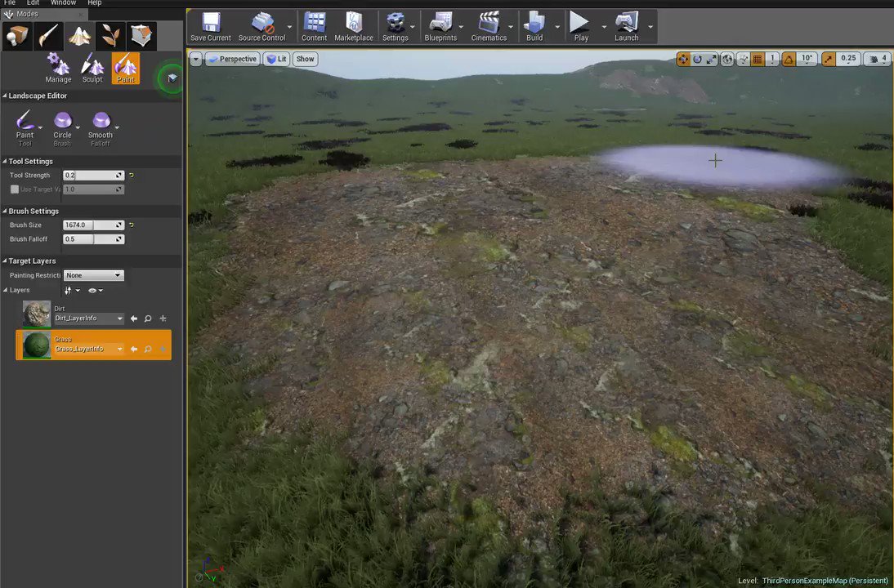Screen dimensions: 894x588
Task: Open grid snap size value 1
Action: 772,59
